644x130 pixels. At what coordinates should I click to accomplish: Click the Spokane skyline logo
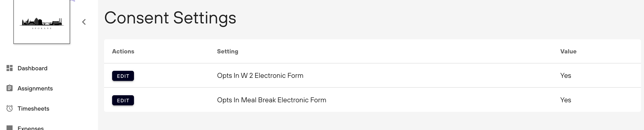(42, 23)
